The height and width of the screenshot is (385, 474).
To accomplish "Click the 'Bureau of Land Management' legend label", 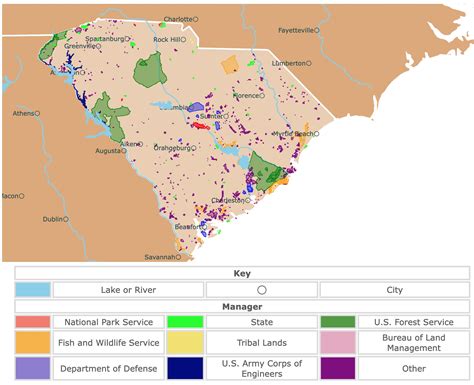I will coord(414,342).
